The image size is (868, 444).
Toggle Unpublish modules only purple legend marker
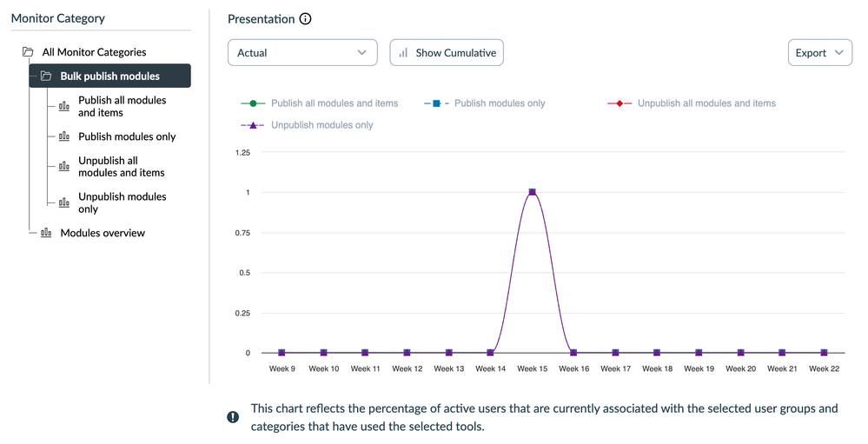pos(253,125)
